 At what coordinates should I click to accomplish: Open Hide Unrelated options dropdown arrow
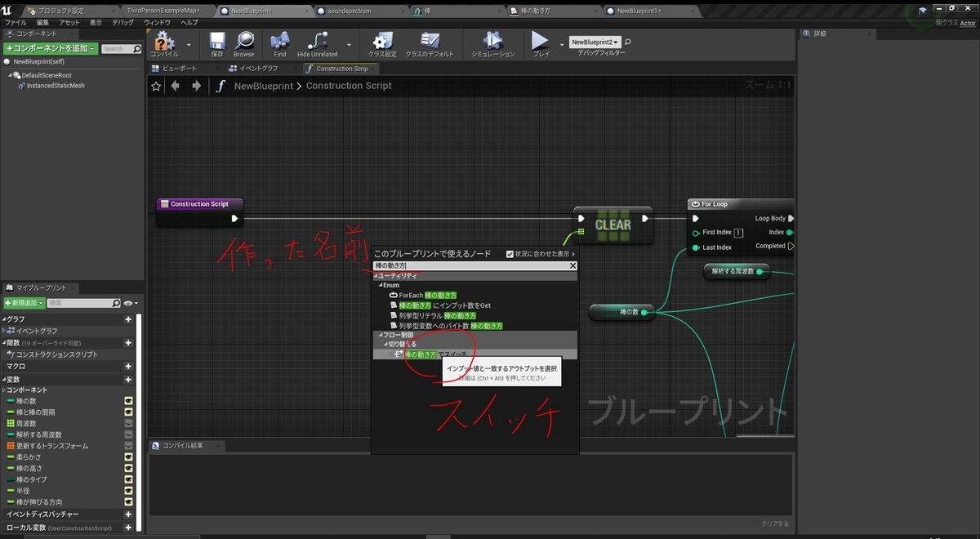tap(350, 44)
